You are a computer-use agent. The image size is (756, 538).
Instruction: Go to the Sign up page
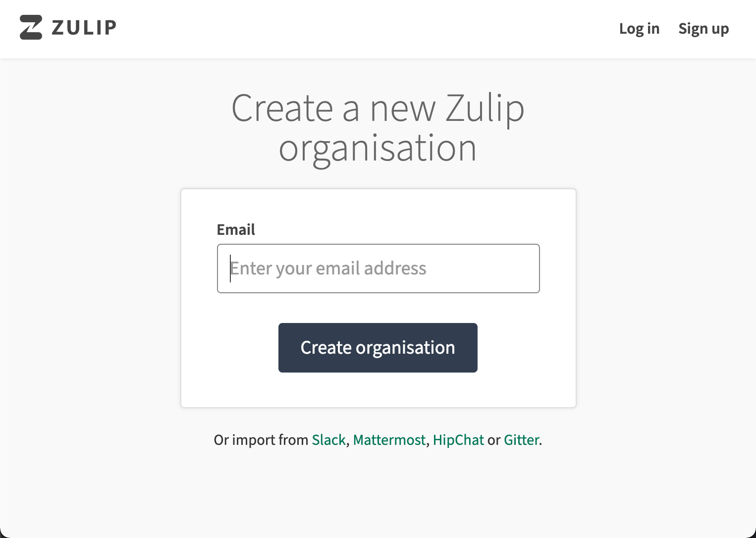pyautogui.click(x=703, y=29)
